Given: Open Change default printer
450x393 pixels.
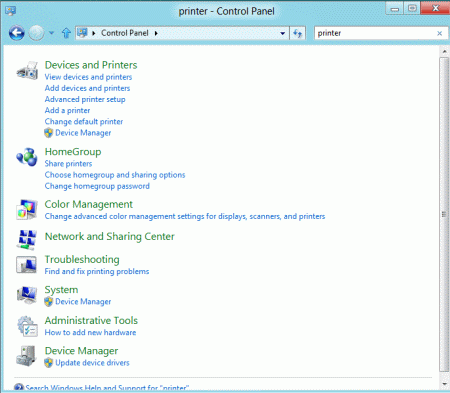Looking at the screenshot, I should point(84,122).
